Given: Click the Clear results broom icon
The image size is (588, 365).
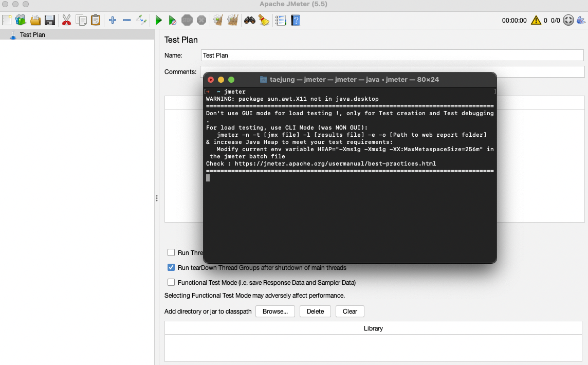Looking at the screenshot, I should (218, 20).
